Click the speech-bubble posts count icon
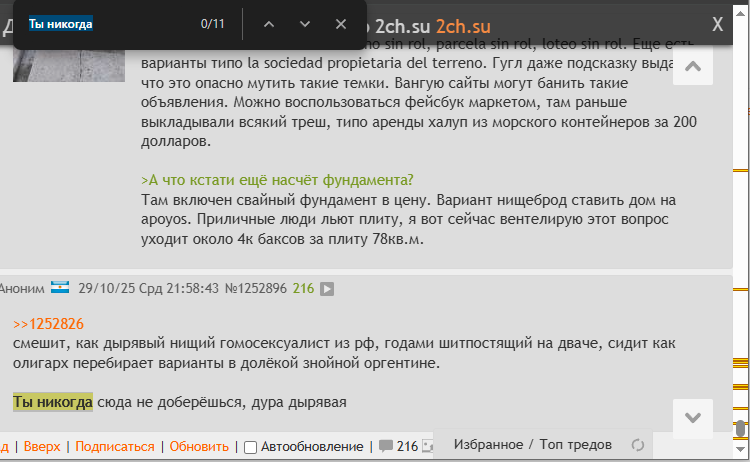The height and width of the screenshot is (462, 750). [386, 446]
